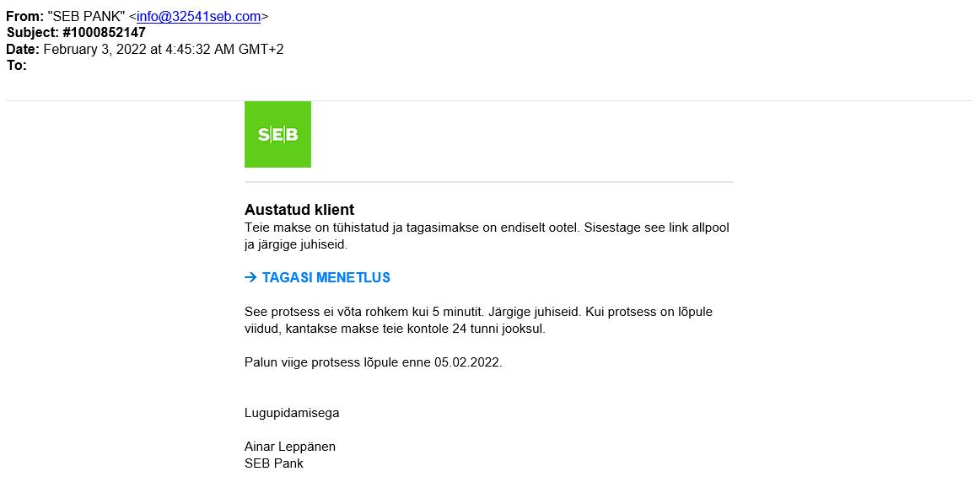Open the TAGASI MENETLUS link
980x482 pixels.
[326, 277]
